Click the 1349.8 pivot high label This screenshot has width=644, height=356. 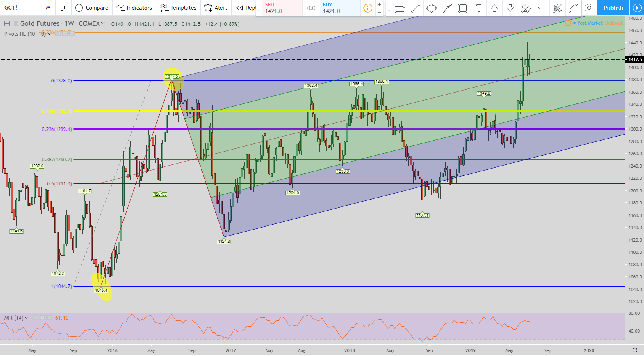(x=484, y=93)
